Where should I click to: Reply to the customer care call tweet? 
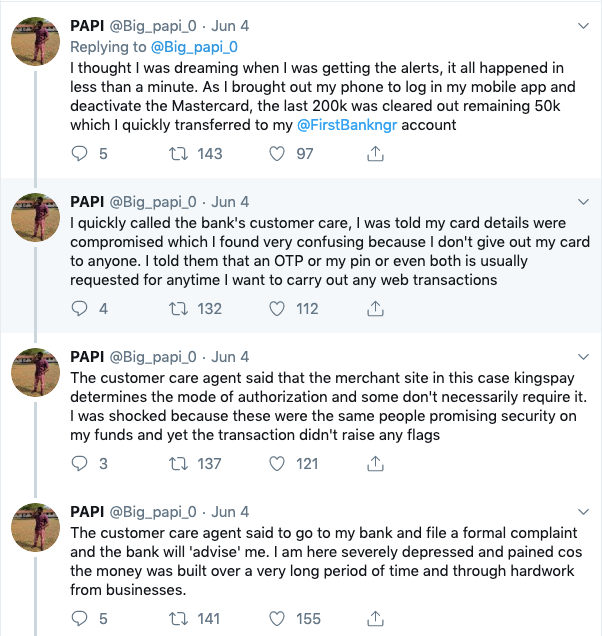point(83,309)
